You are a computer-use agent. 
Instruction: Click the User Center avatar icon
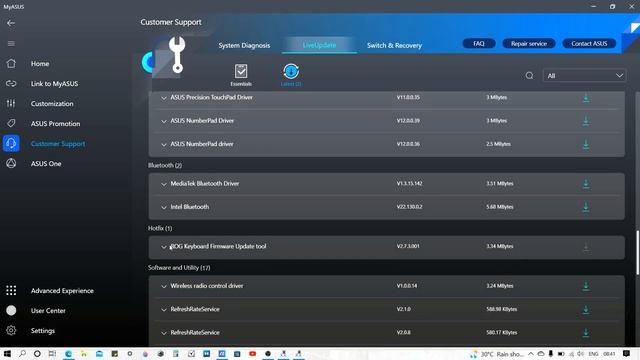(11, 310)
